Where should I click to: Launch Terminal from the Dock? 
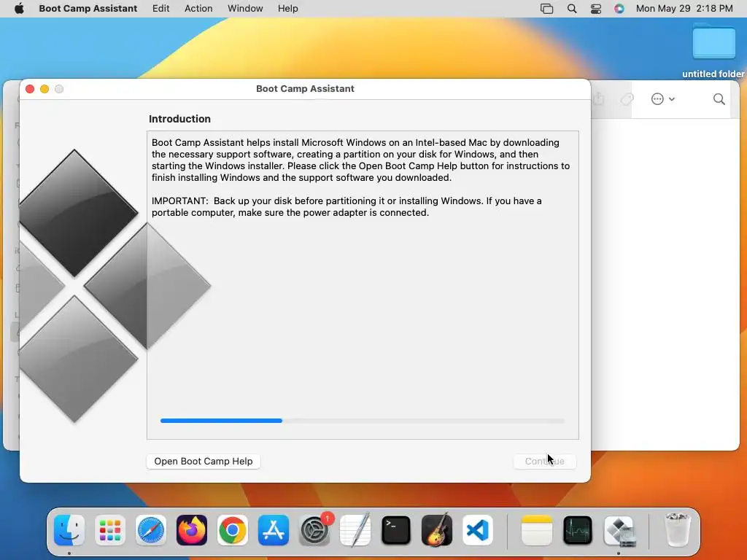click(x=396, y=530)
